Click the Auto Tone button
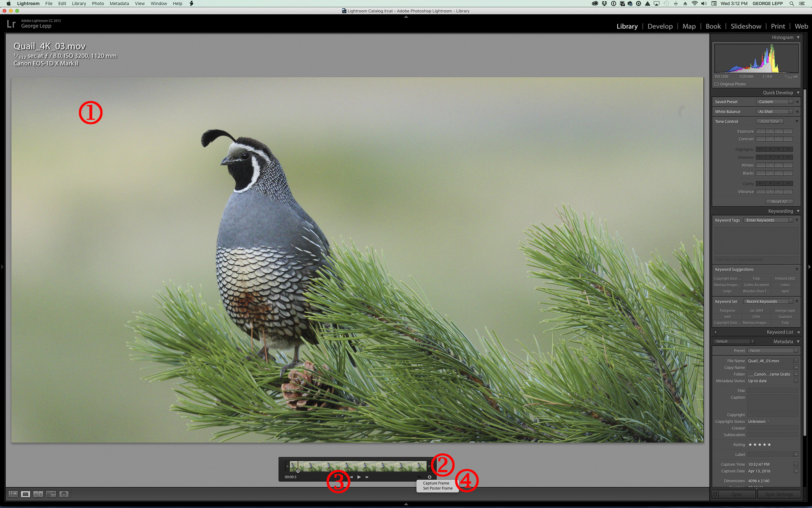Image resolution: width=812 pixels, height=508 pixels. 769,121
